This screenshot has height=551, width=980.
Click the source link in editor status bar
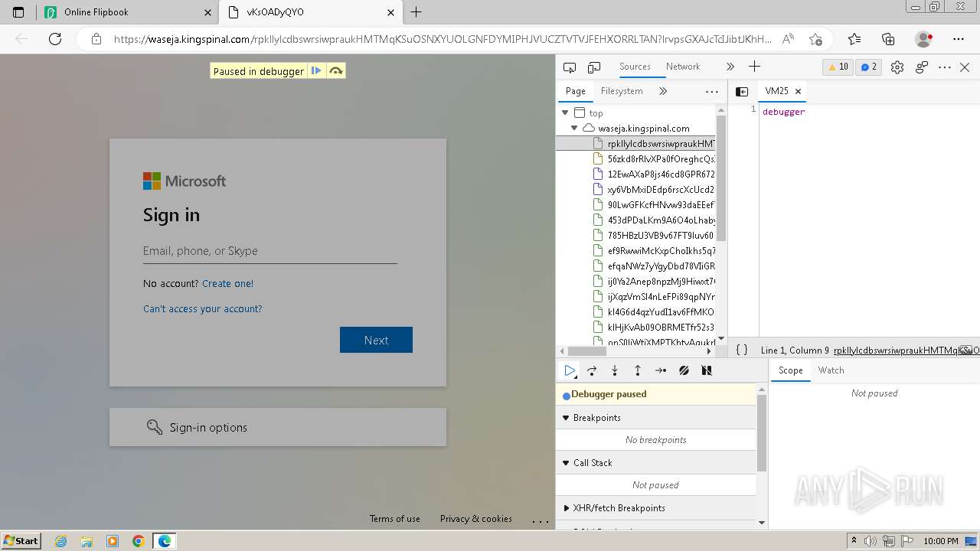(906, 350)
